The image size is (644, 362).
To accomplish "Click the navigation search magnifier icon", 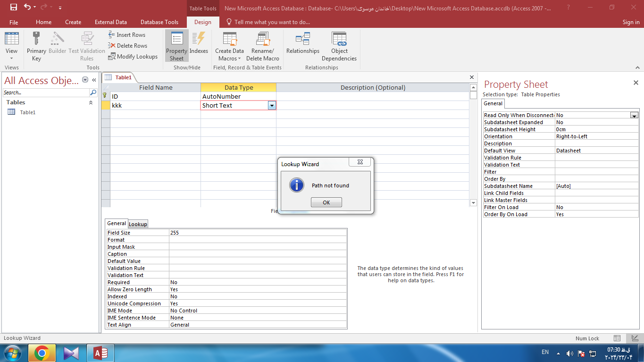I will (93, 93).
